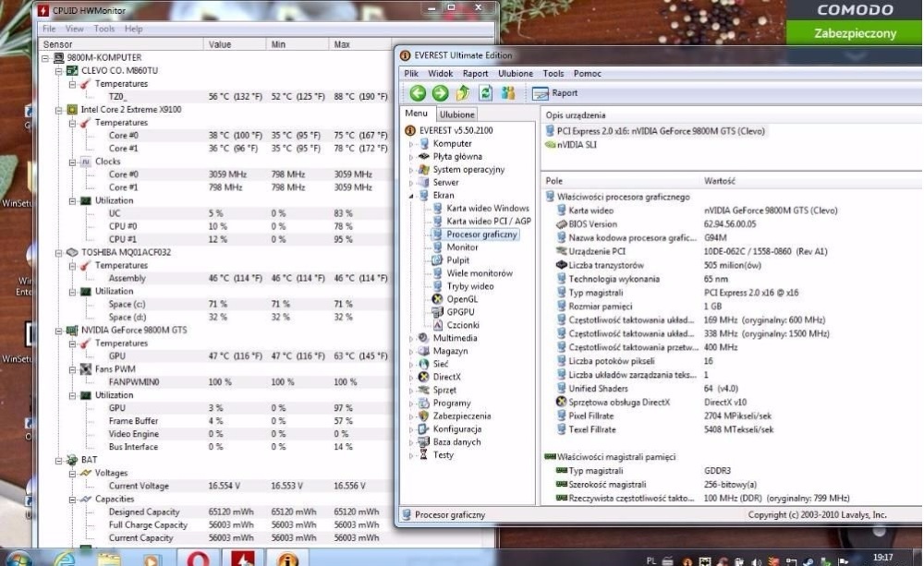Select GPGPU tree item
The image size is (924, 566).
tap(460, 312)
